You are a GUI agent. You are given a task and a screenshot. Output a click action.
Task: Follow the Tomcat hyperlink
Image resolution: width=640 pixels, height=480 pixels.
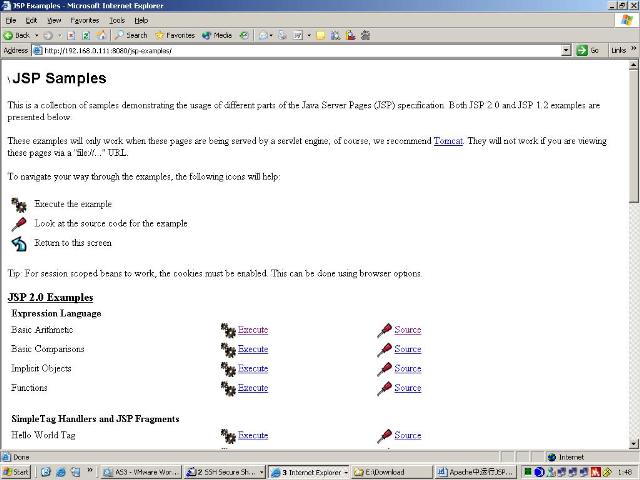pyautogui.click(x=448, y=141)
